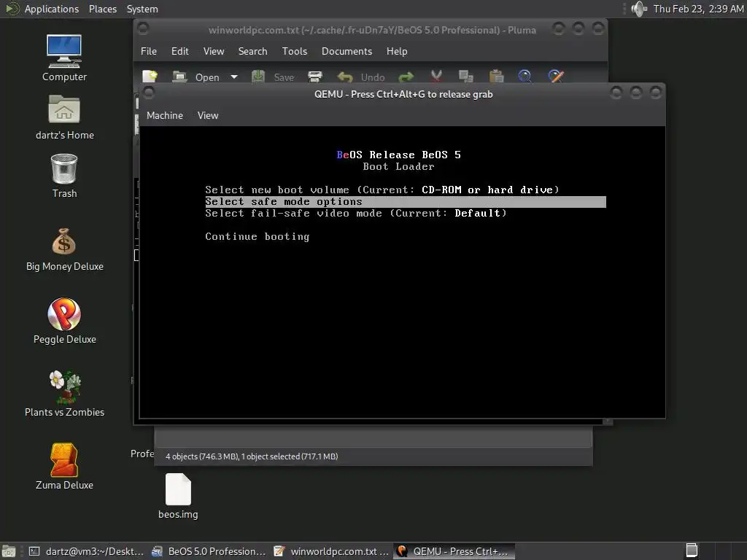Click the workspace switcher icon in bottom panel

click(x=692, y=551)
